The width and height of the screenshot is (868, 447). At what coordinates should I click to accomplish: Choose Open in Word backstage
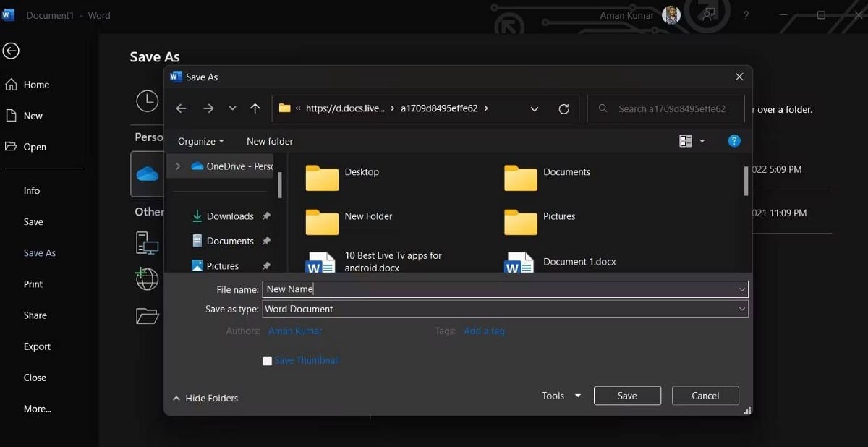25,147
